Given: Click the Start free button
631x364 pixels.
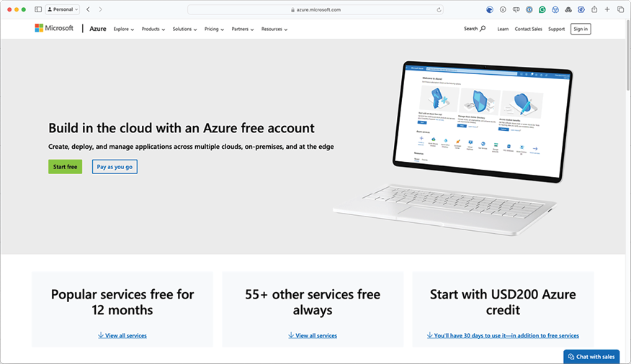Looking at the screenshot, I should pyautogui.click(x=66, y=167).
